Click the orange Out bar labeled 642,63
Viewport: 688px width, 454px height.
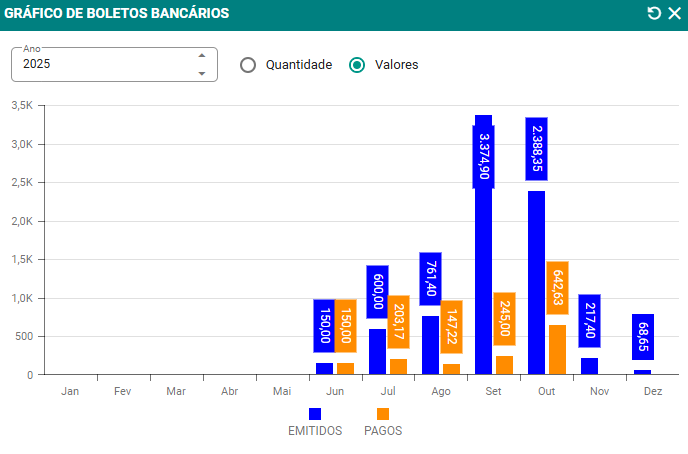tap(557, 350)
